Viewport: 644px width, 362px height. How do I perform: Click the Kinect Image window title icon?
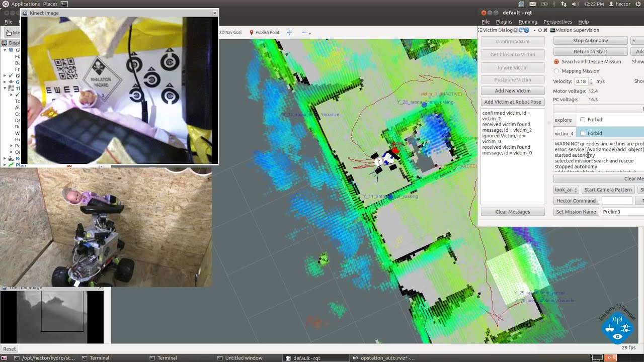[25, 13]
